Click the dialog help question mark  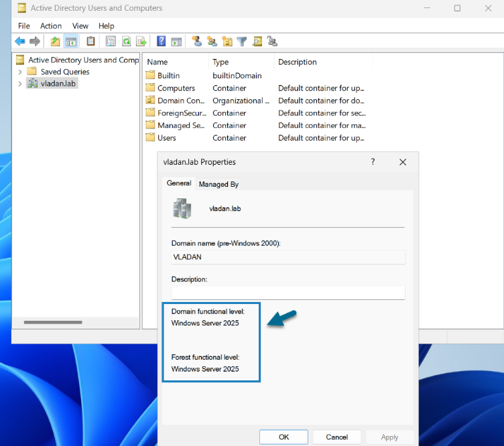373,162
